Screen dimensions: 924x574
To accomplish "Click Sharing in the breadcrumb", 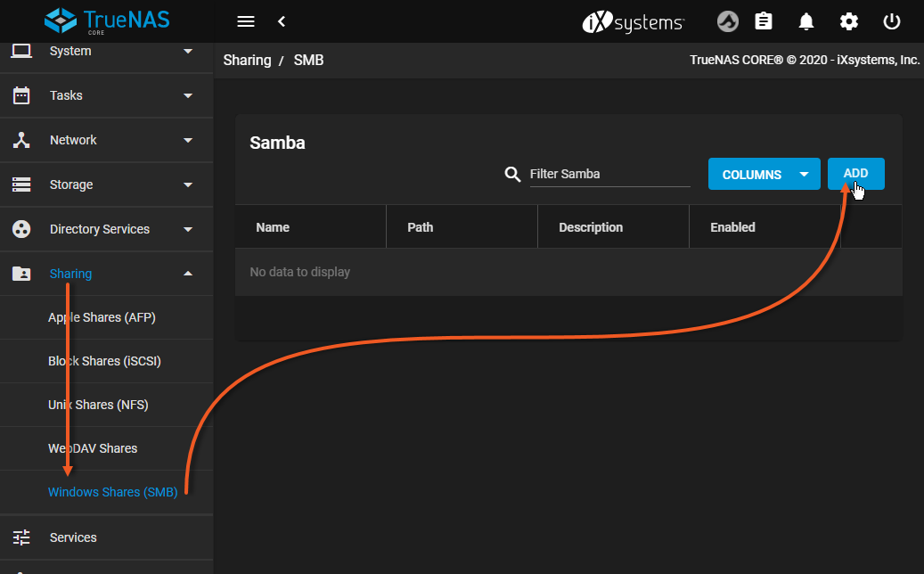I will click(x=247, y=60).
